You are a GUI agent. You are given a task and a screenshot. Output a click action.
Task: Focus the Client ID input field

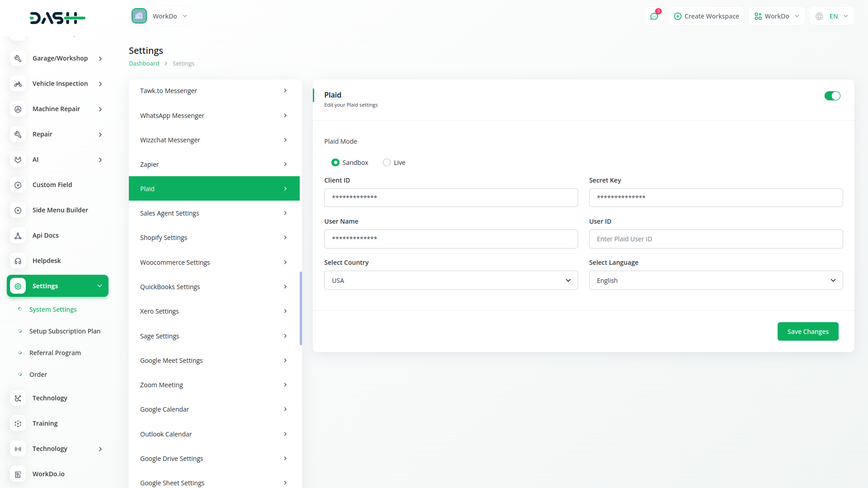point(451,198)
